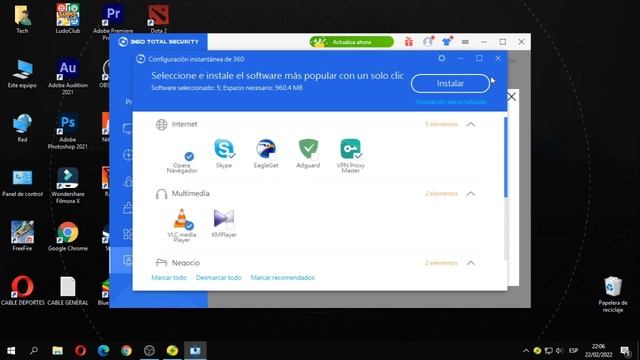
Task: Toggle Opera Navegador checkbox
Action: pos(189,156)
